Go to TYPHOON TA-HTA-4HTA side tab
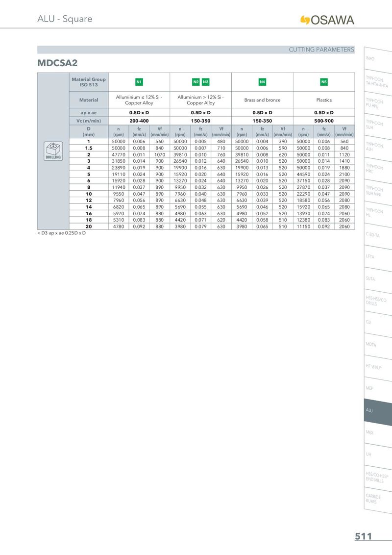This screenshot has height=555, width=392. 377,82
